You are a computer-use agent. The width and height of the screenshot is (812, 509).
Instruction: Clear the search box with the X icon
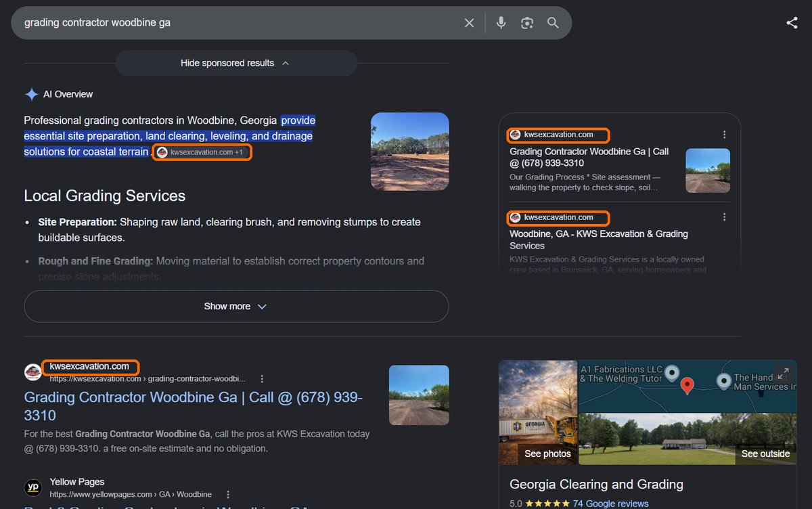[469, 23]
